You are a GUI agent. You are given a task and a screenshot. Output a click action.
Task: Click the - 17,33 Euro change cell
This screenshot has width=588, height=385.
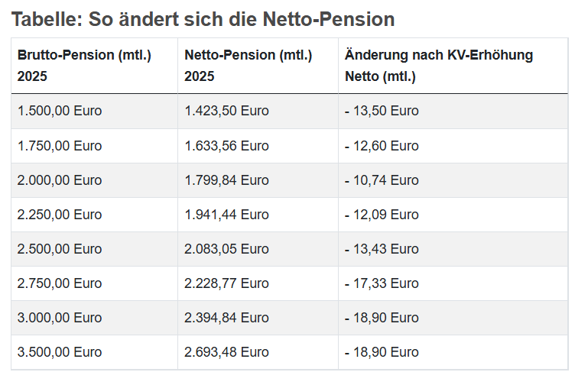coord(382,283)
